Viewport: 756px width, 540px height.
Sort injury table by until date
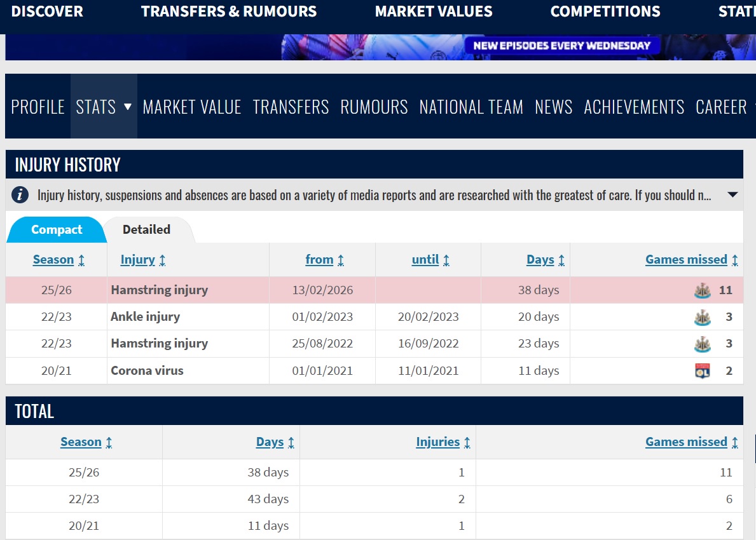(x=430, y=260)
